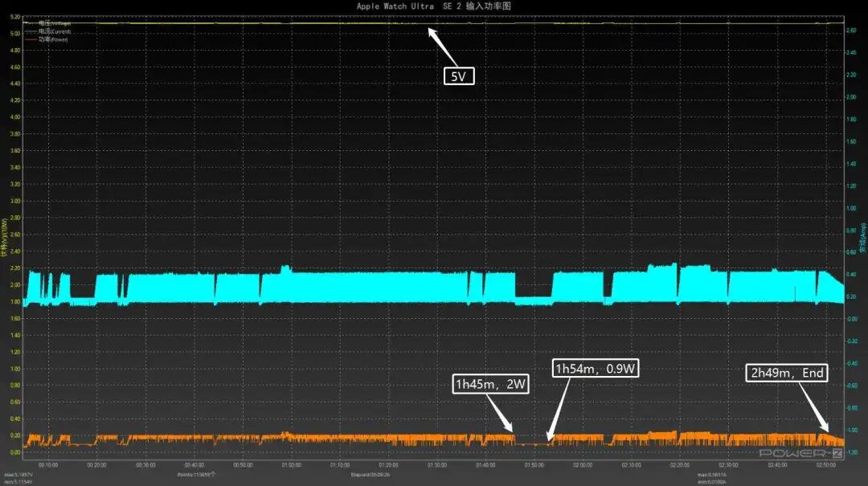Click the 5.20 value on voltage axis

(15, 17)
